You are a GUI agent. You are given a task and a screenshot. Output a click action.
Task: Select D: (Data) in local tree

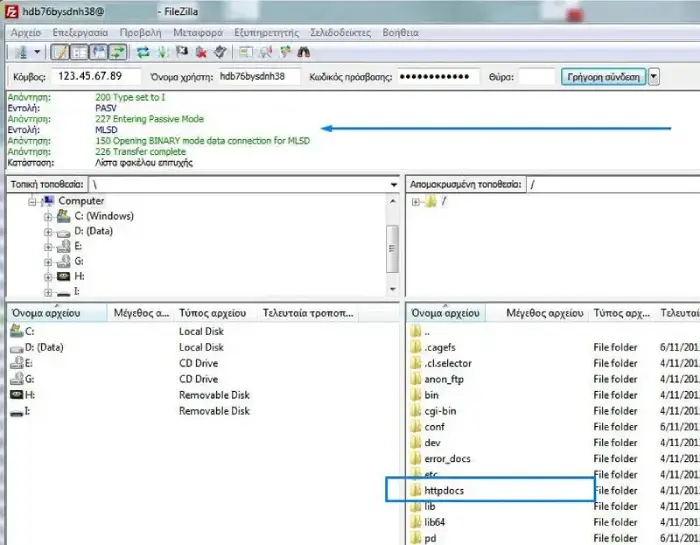click(93, 231)
